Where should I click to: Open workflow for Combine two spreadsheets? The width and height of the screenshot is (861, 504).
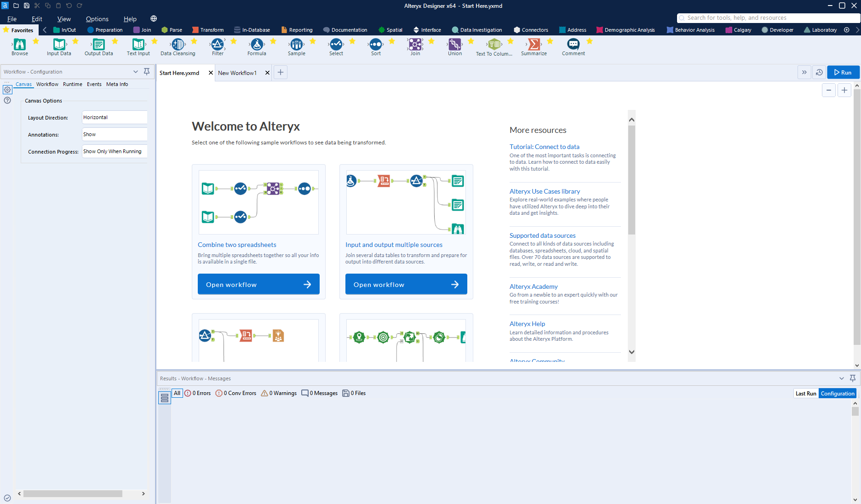click(258, 284)
